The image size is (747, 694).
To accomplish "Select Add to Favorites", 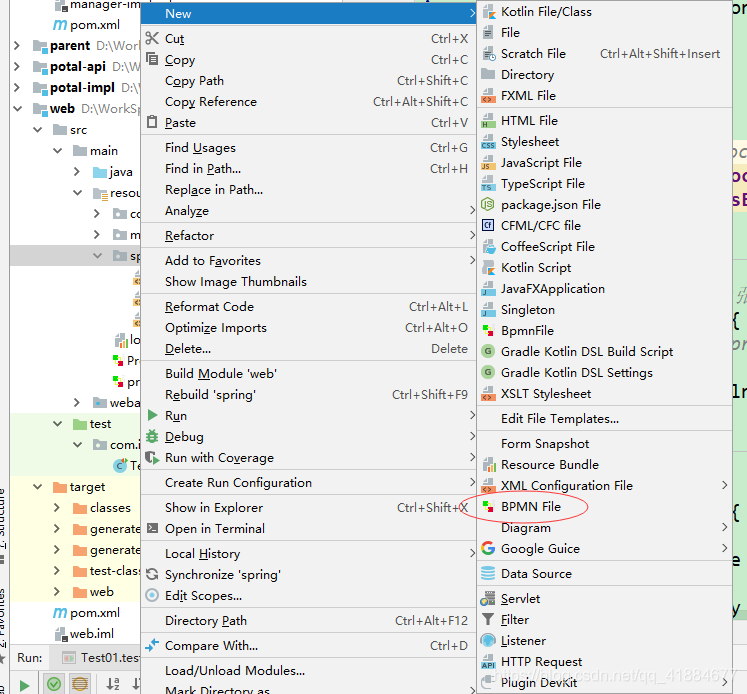I will (308, 261).
